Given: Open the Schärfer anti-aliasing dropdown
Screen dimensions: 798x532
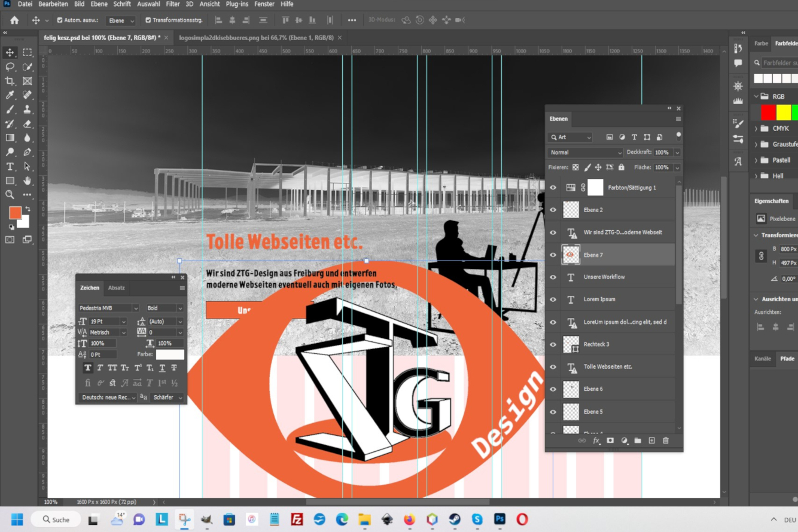Looking at the screenshot, I should (x=167, y=398).
